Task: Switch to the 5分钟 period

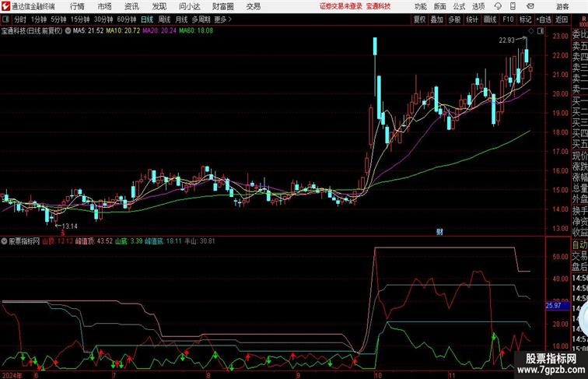Action: [x=58, y=19]
